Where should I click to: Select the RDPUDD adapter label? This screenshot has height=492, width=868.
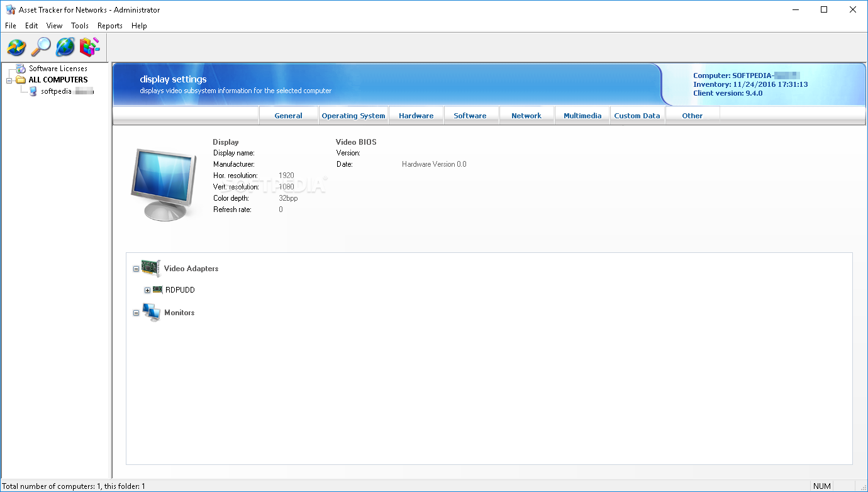pyautogui.click(x=180, y=290)
